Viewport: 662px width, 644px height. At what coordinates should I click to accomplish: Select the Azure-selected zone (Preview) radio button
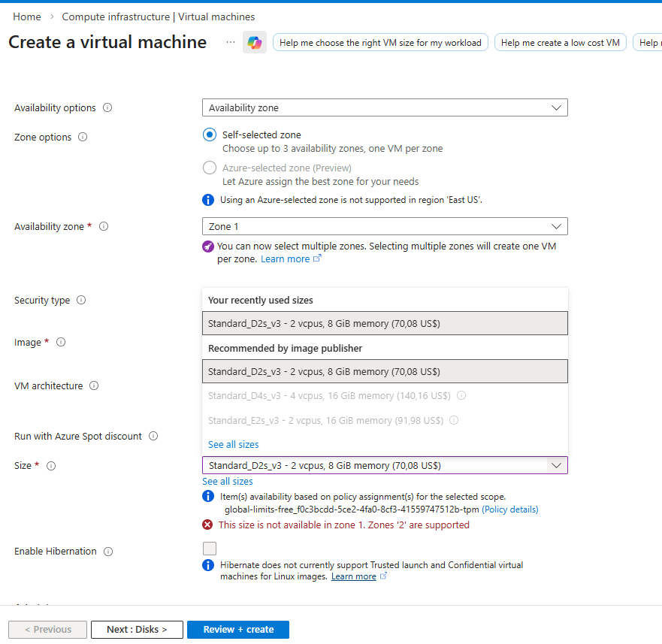(210, 168)
